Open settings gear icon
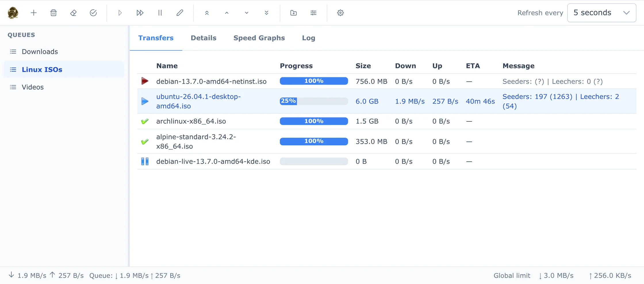 (x=340, y=13)
